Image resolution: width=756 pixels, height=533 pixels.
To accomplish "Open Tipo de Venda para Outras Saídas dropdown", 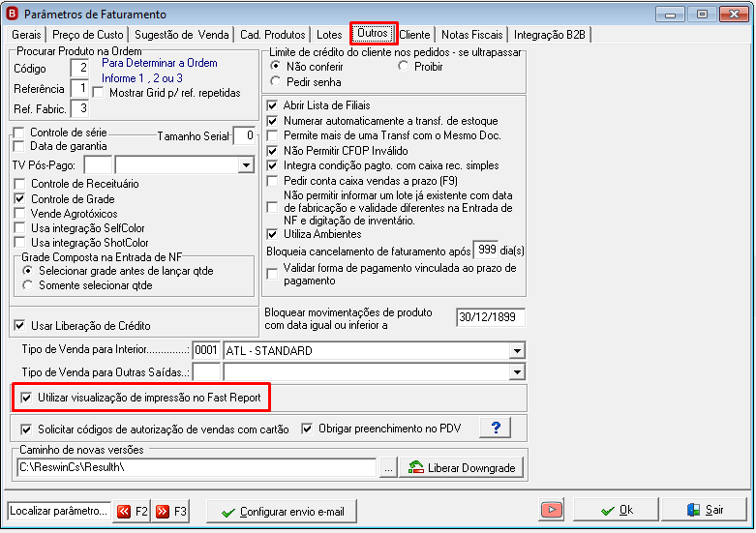I will point(517,372).
